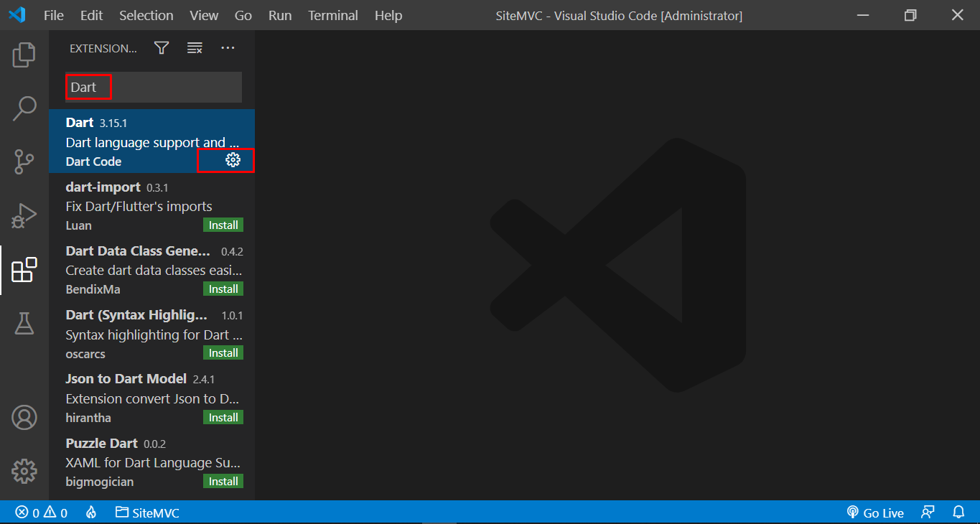Click the Extensions icon in activity bar

tap(24, 270)
